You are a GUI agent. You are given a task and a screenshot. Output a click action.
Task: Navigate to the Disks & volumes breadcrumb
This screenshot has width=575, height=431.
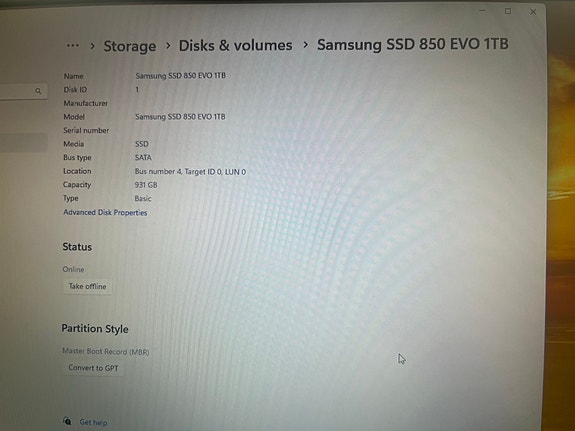[235, 45]
